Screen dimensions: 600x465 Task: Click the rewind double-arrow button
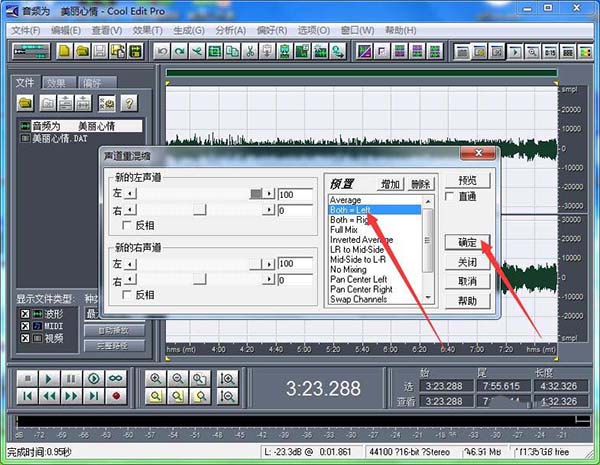tap(49, 396)
